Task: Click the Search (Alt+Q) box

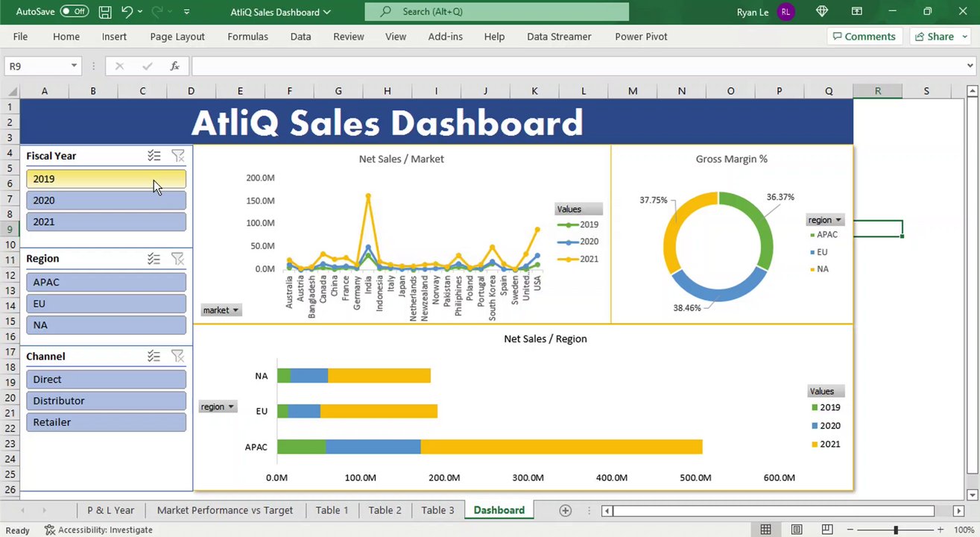Action: pyautogui.click(x=497, y=12)
